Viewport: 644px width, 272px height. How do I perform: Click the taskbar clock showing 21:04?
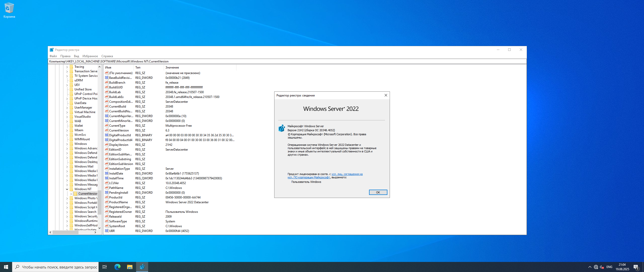click(622, 267)
